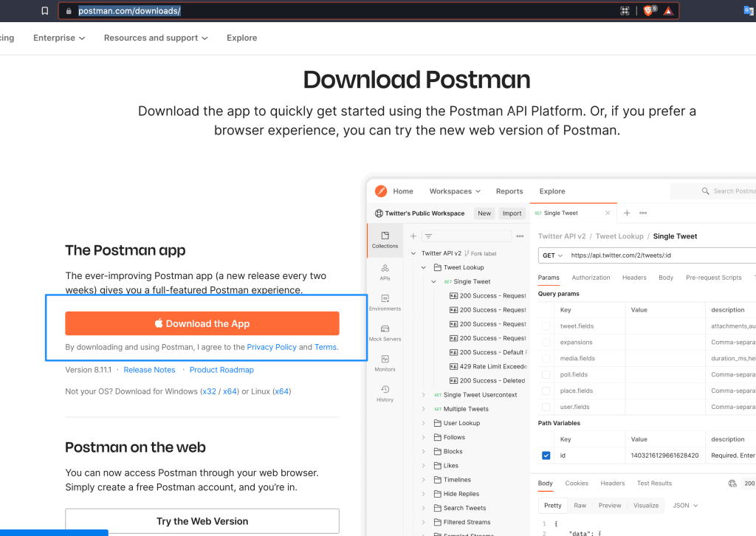Open the Workspaces dropdown
This screenshot has width=756, height=536.
(x=455, y=191)
